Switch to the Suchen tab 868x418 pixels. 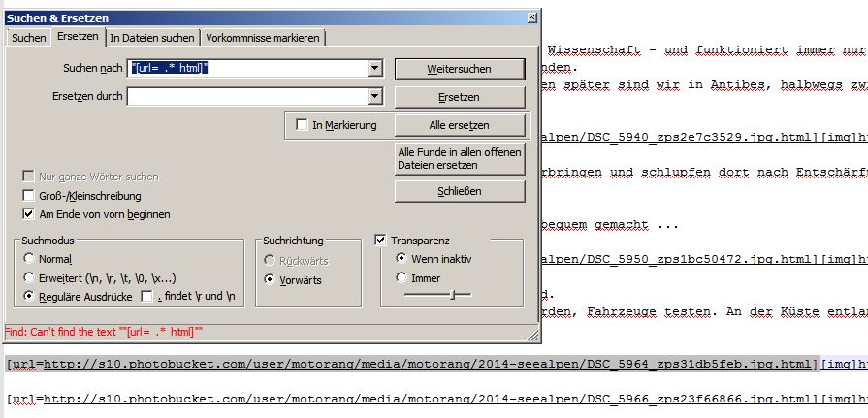pos(29,38)
